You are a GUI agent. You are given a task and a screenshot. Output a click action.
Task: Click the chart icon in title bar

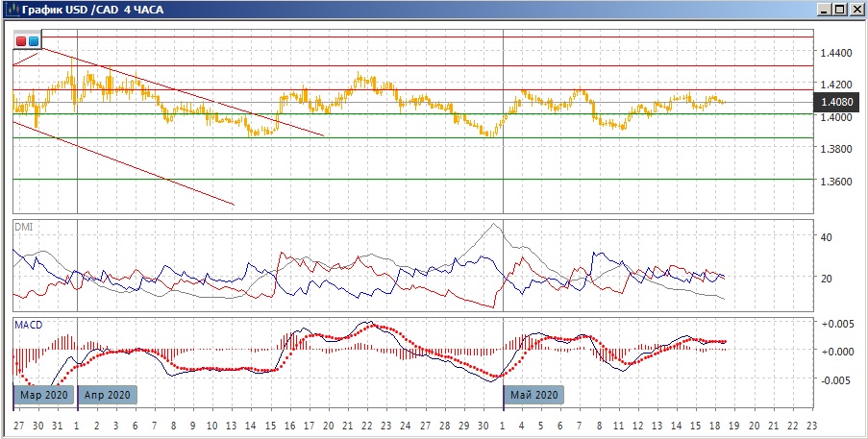(x=10, y=10)
